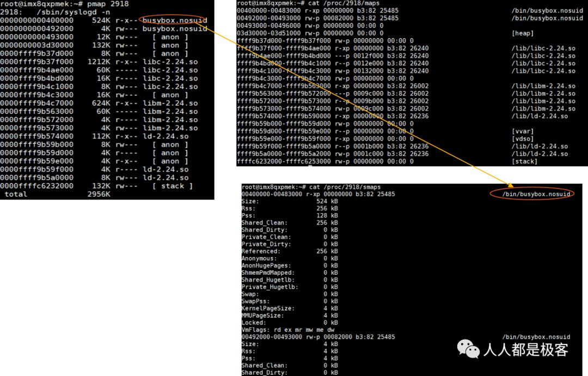This screenshot has width=588, height=376.
Task: Select the 'Pss: 128 kB' line
Action: tap(290, 215)
